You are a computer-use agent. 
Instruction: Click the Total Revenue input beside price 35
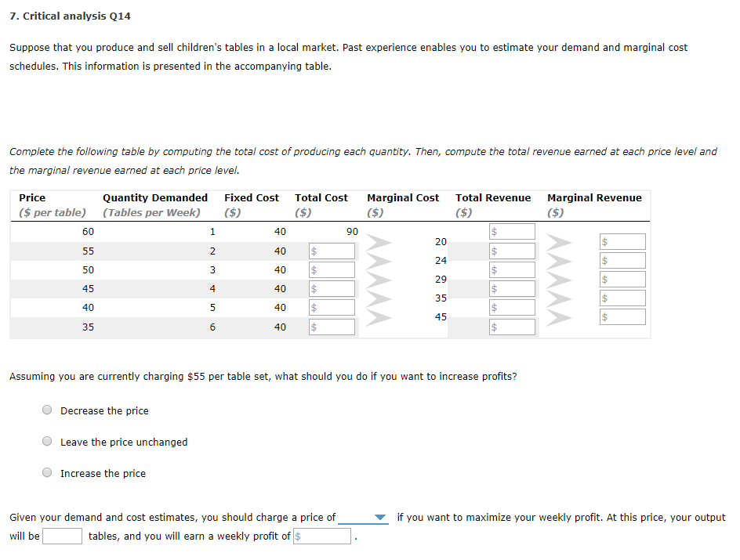pos(512,326)
